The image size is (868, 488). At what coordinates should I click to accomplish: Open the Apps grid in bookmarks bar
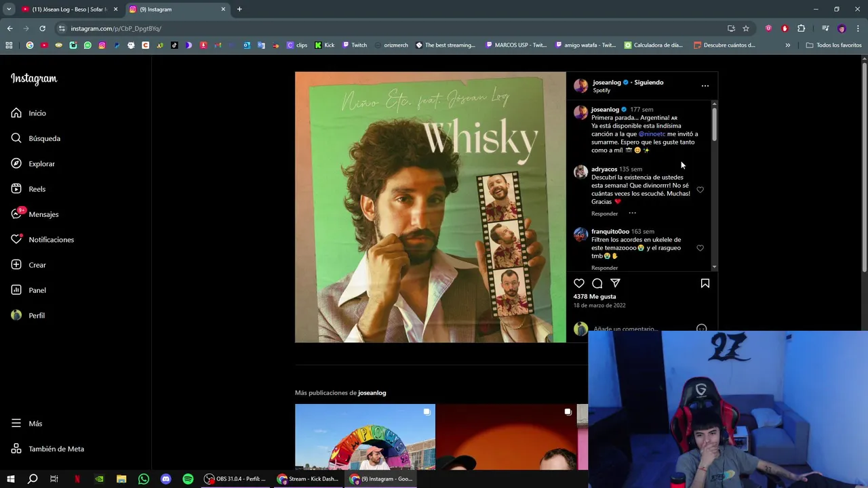click(x=9, y=45)
